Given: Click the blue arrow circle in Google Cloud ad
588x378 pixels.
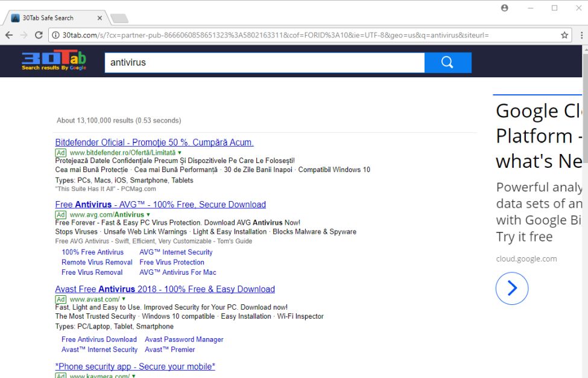Looking at the screenshot, I should point(512,288).
